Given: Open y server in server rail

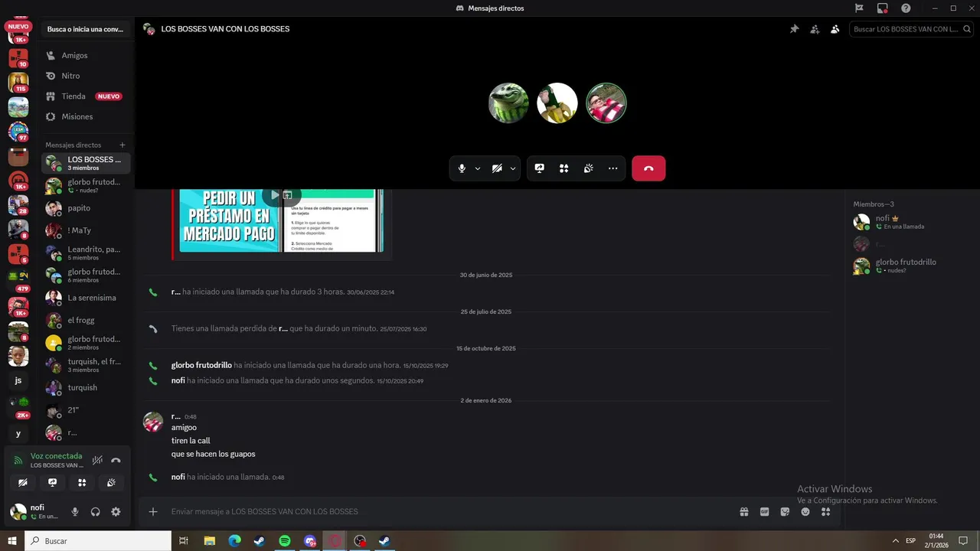Looking at the screenshot, I should click(18, 433).
